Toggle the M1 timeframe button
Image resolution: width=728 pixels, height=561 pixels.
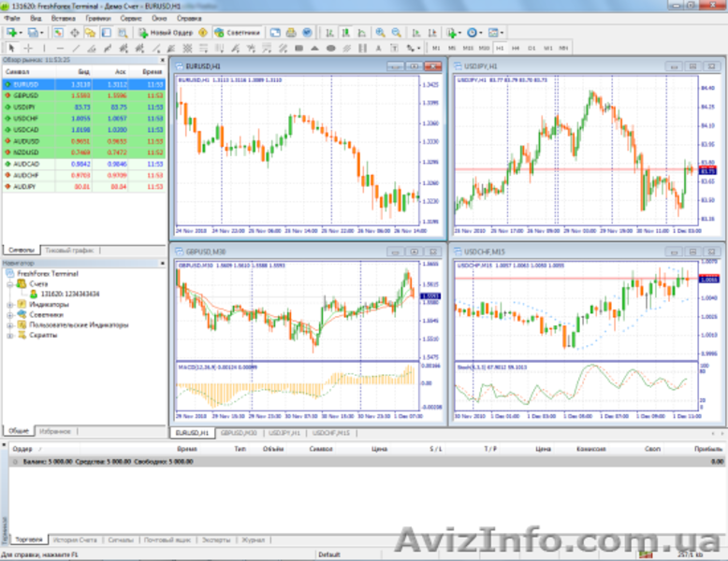[x=436, y=47]
